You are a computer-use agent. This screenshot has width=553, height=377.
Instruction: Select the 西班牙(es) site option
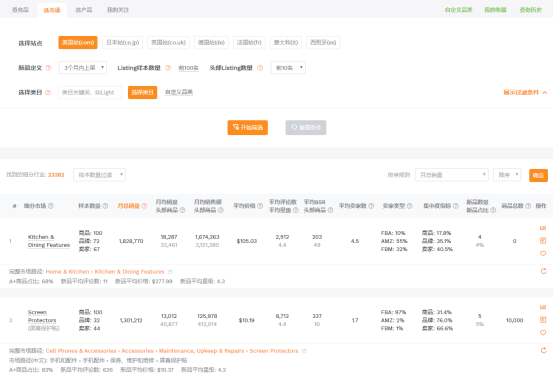323,43
